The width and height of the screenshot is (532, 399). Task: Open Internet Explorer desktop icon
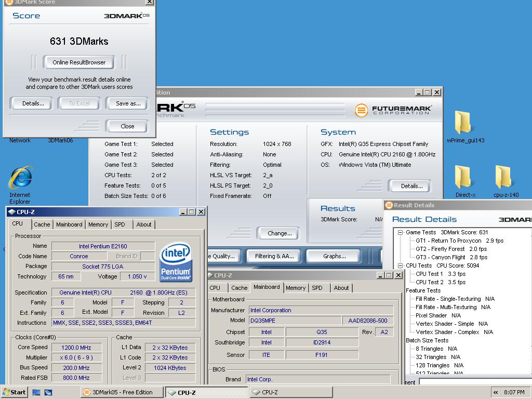point(20,184)
